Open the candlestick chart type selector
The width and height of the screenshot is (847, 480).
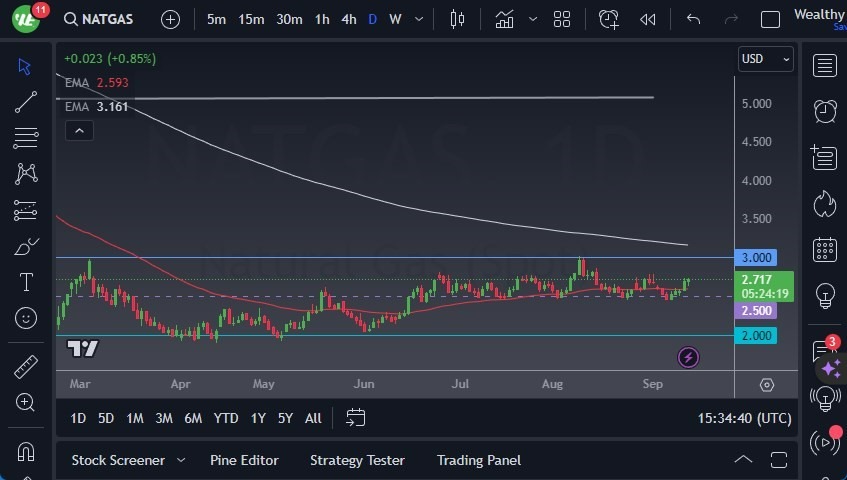(458, 19)
